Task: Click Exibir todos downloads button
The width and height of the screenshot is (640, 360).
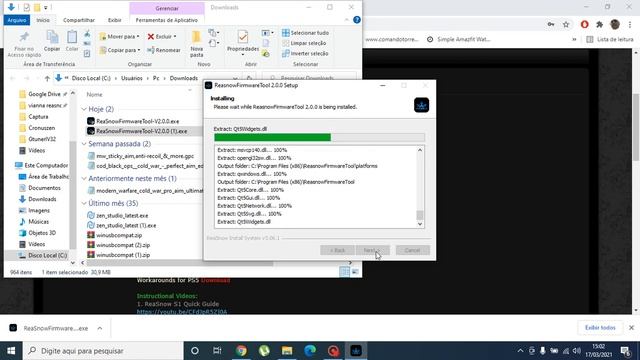Action: coord(600,328)
